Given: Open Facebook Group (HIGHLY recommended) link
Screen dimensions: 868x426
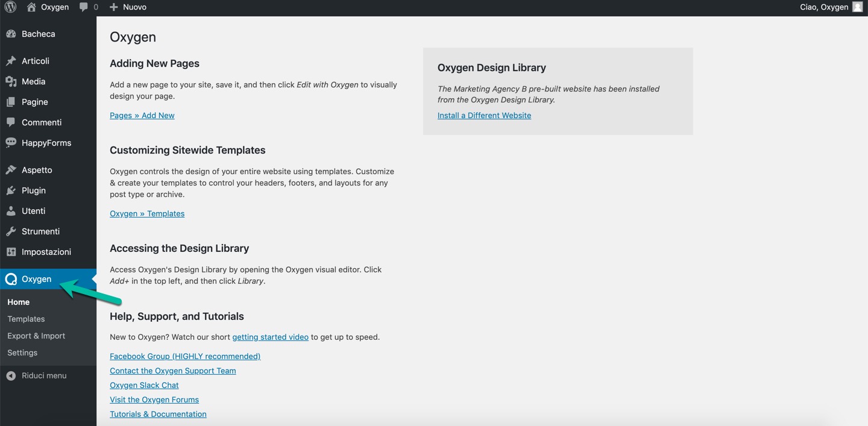Looking at the screenshot, I should [185, 356].
